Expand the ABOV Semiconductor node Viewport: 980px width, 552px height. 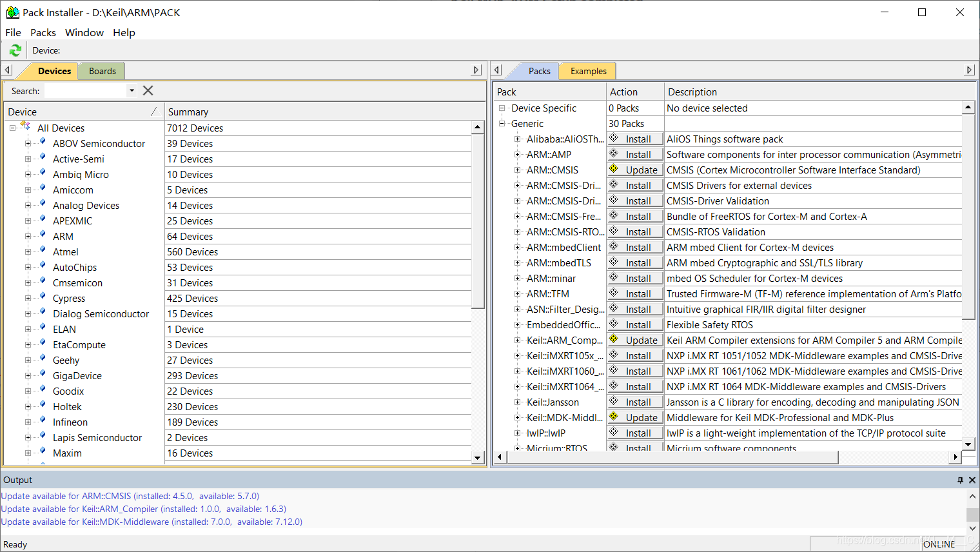click(x=28, y=144)
